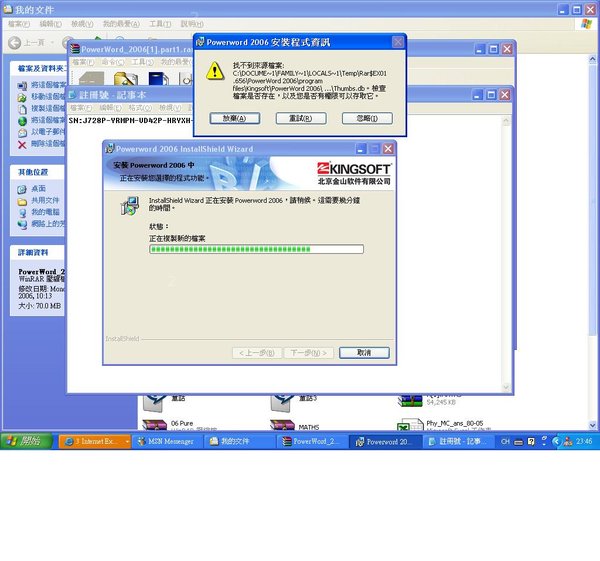Click the 上一頁 back arrow in Explorer toolbar

(15, 42)
